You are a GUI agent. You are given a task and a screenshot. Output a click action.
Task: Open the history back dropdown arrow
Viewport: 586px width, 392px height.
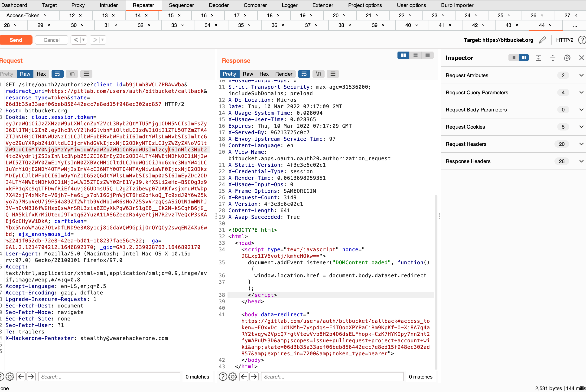pos(83,40)
